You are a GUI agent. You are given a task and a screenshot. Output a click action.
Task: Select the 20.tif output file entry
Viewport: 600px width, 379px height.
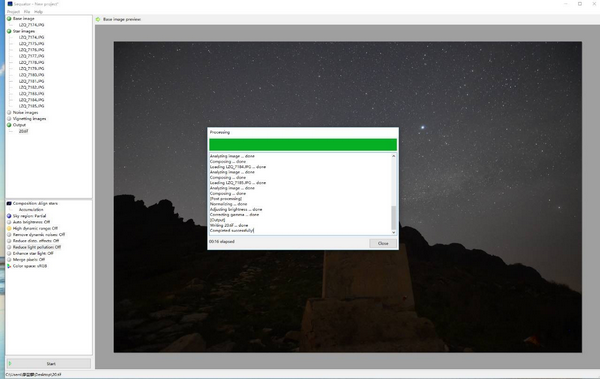[23, 131]
